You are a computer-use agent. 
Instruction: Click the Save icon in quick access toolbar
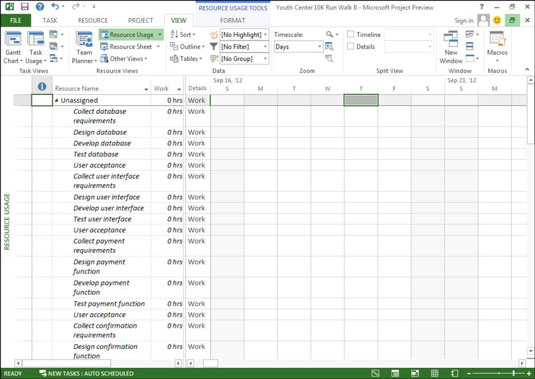coord(24,6)
